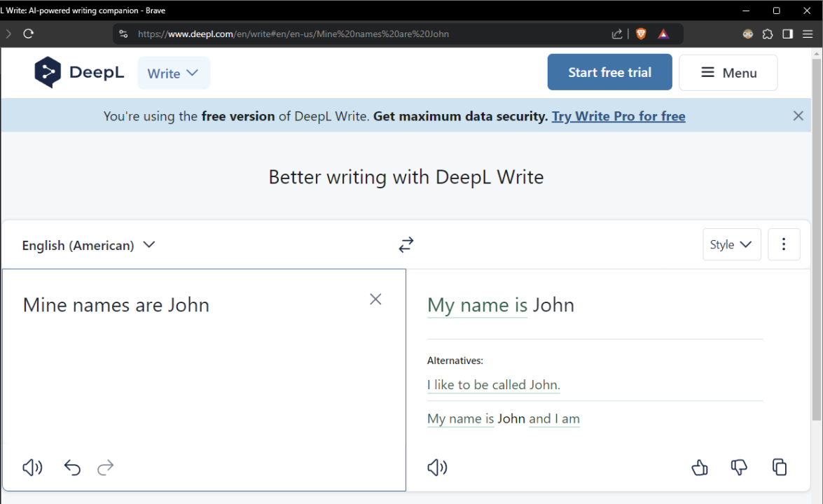Swap languages using the arrows icon
Viewport: 823px width, 504px height.
click(x=406, y=244)
